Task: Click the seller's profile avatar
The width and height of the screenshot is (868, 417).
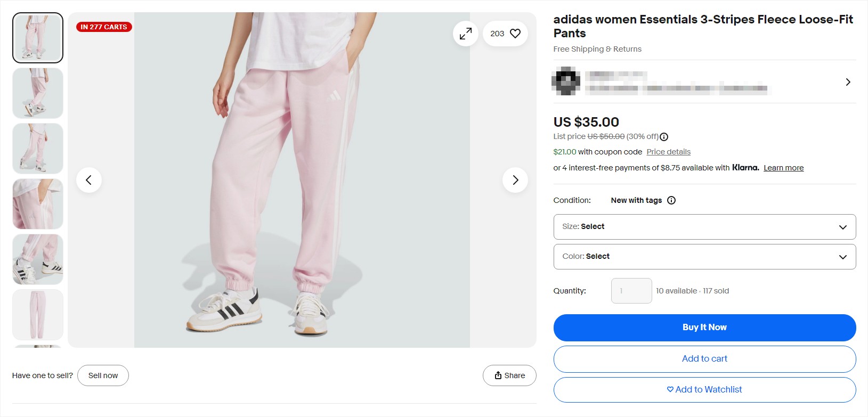Action: pos(566,81)
